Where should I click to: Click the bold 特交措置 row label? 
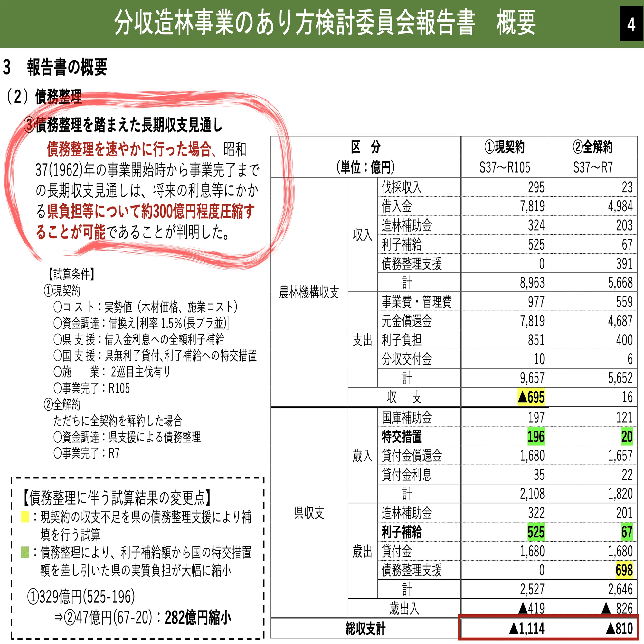[402, 437]
